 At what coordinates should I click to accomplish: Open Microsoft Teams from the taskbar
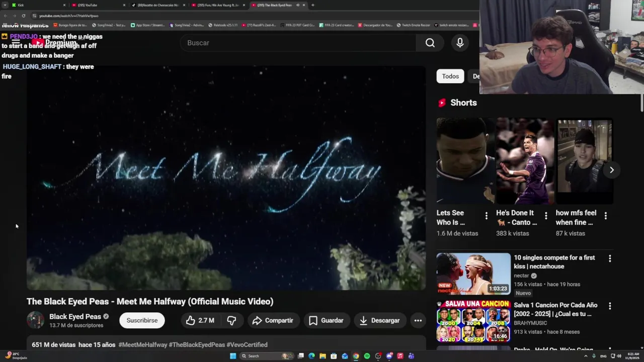[x=411, y=356]
